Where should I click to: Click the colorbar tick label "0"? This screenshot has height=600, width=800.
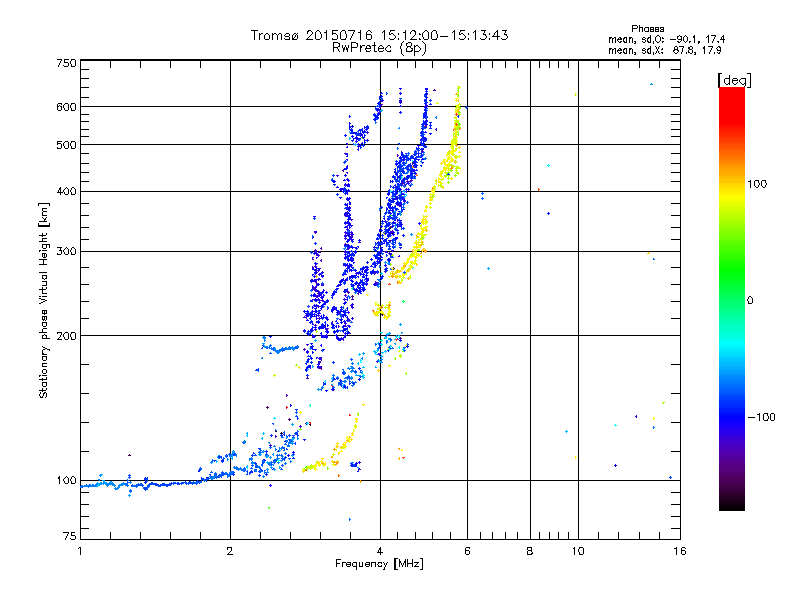750,300
